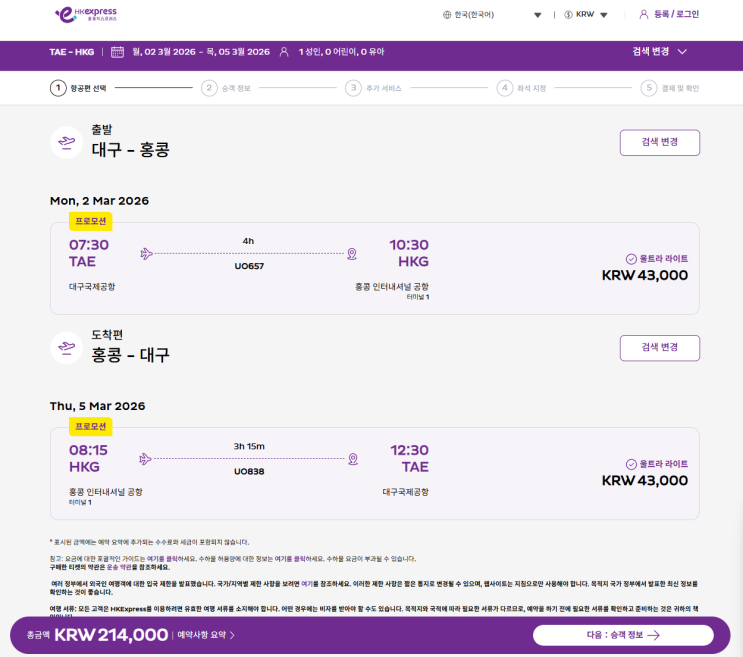
Task: Click the 프로모션 badge on UO838 flight
Action: coord(91,426)
